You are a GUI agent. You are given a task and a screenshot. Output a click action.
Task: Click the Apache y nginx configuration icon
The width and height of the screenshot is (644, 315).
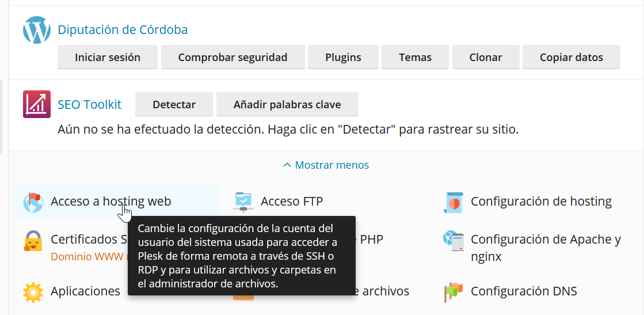454,240
